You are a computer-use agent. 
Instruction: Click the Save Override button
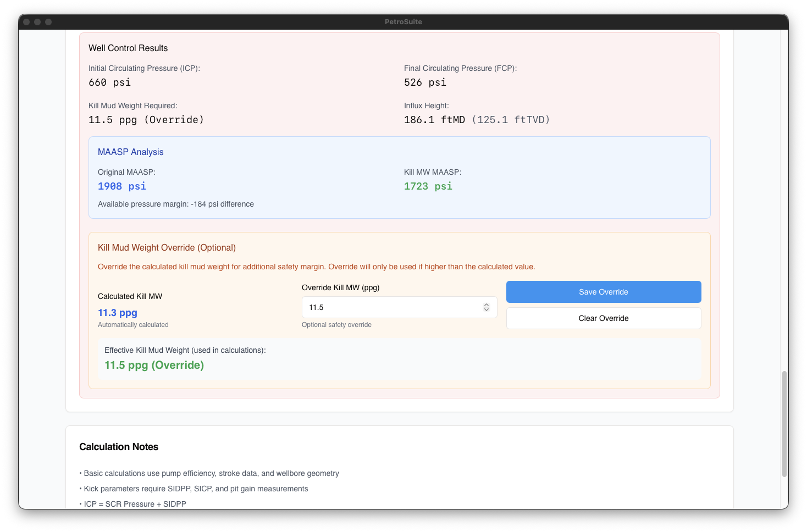click(603, 292)
